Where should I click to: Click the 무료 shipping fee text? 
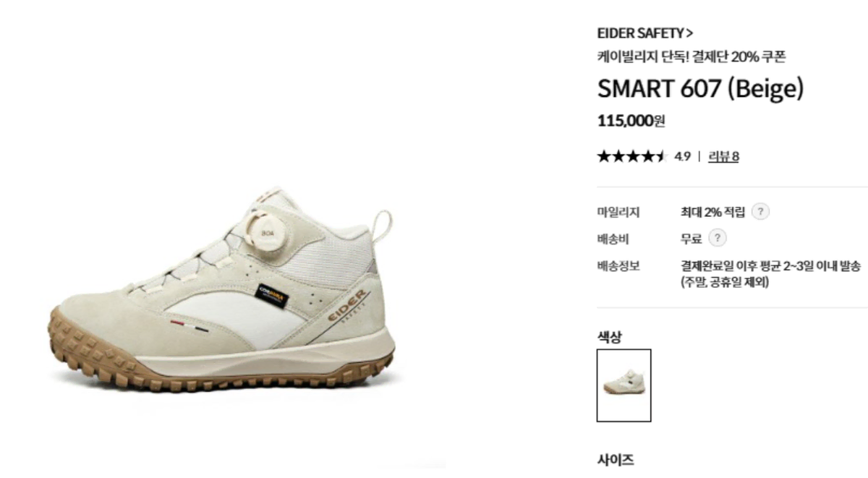691,239
